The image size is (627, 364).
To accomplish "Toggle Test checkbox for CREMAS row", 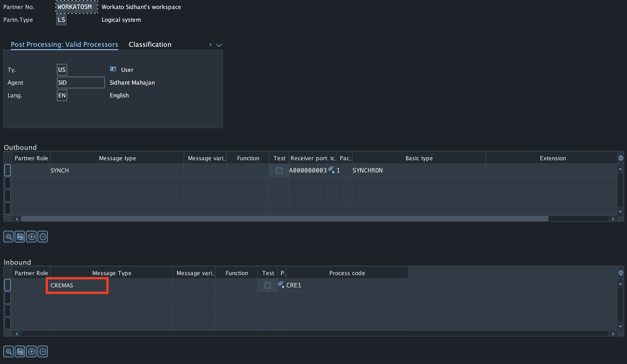I will click(x=267, y=285).
